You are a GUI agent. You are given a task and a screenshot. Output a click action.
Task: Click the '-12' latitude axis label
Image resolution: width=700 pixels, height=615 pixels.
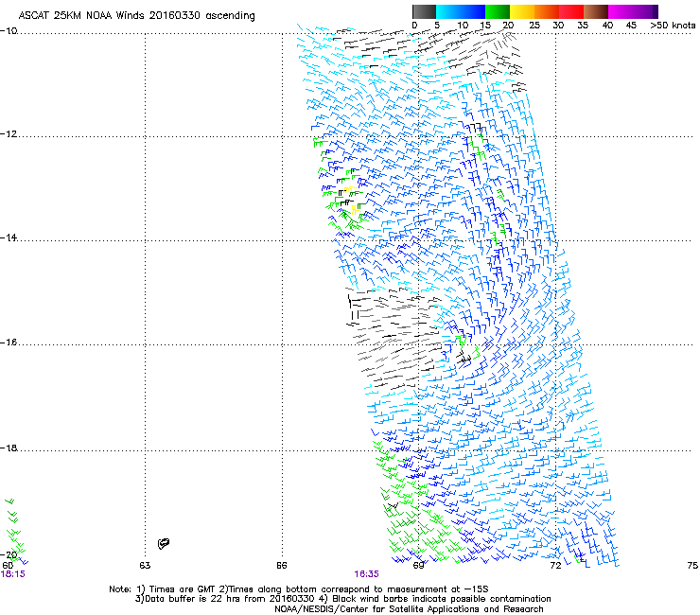tap(9, 134)
